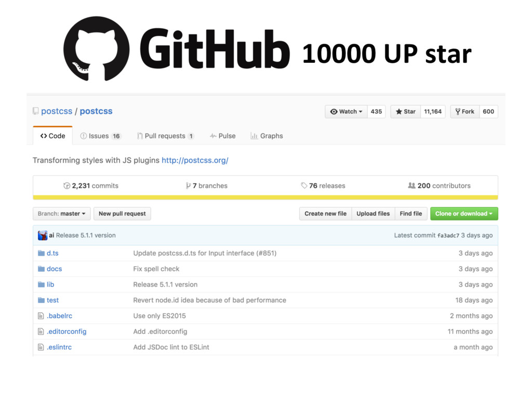Image resolution: width=532 pixels, height=399 pixels.
Task: Click the Pulse activity icon
Action: pos(213,136)
